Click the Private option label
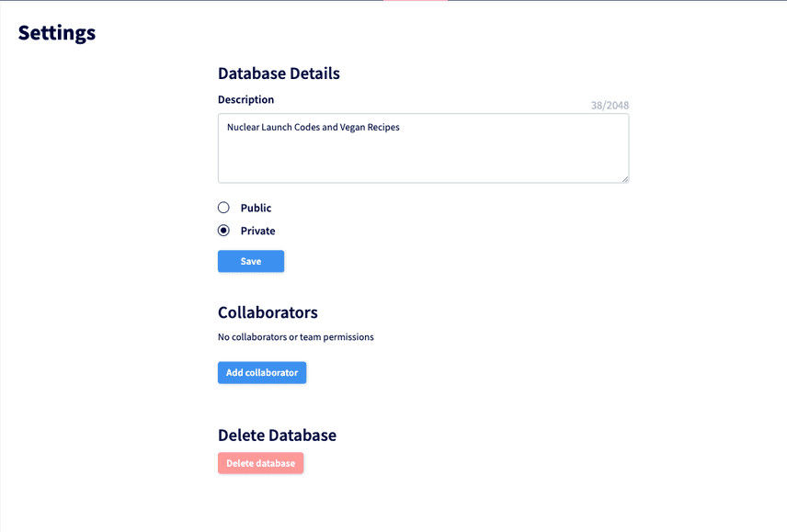787x532 pixels. (x=257, y=231)
